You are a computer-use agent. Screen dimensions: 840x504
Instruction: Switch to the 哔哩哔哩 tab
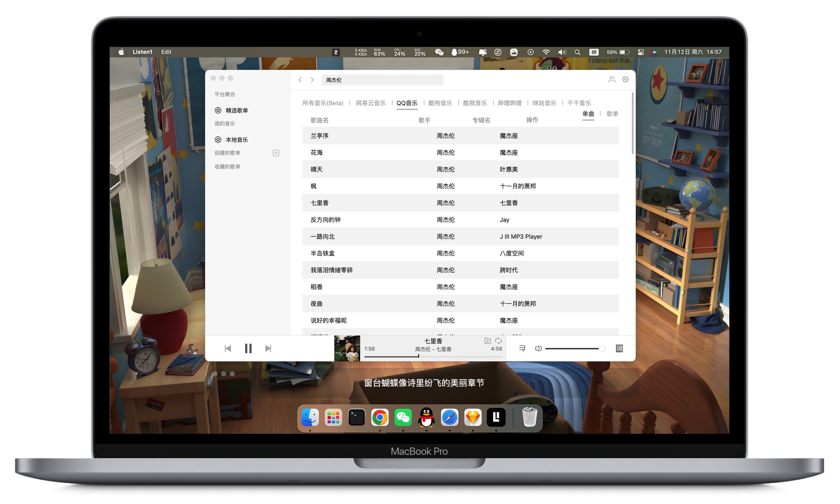[510, 103]
